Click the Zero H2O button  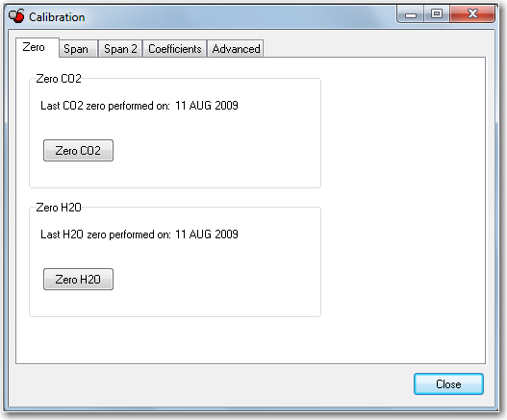point(78,279)
